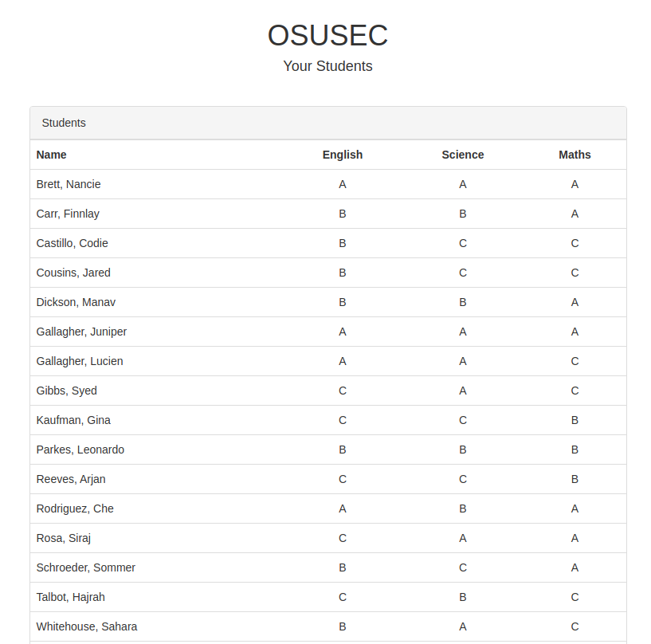The width and height of the screenshot is (651, 644).
Task: Select the Name column header
Action: click(52, 155)
